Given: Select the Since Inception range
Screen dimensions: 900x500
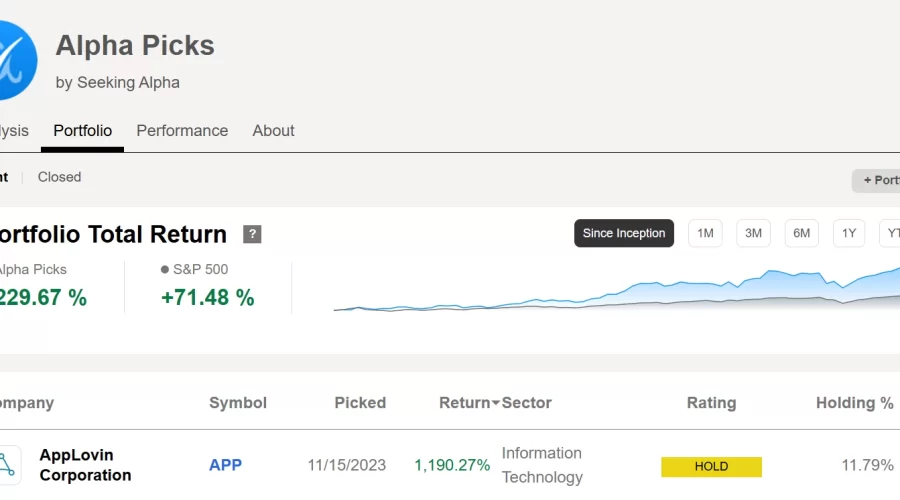Looking at the screenshot, I should (624, 233).
